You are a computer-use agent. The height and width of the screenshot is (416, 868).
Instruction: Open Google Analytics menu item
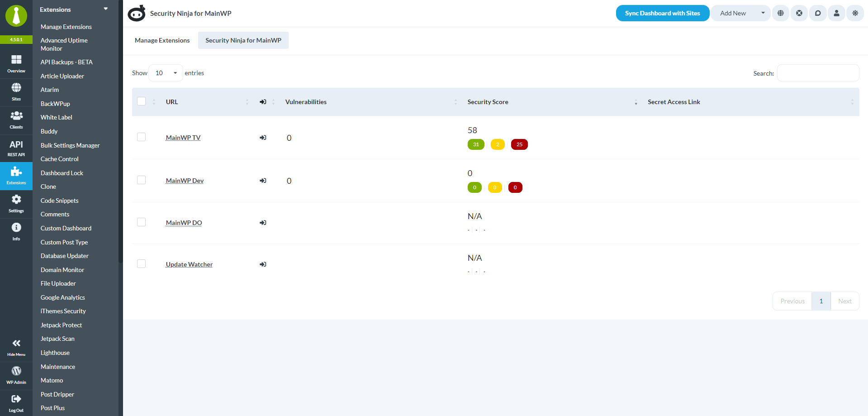coord(63,297)
